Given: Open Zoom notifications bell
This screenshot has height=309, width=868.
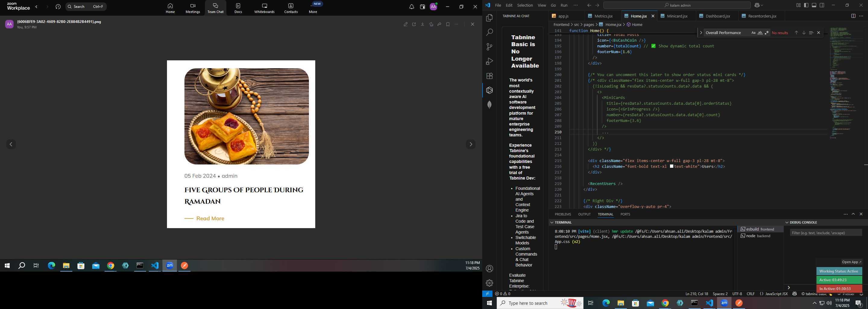Looking at the screenshot, I should (x=411, y=7).
